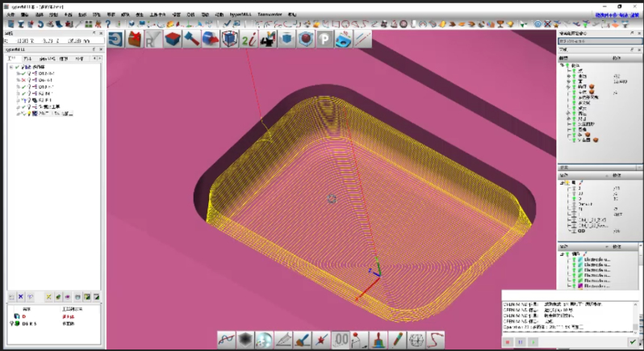Image resolution: width=644 pixels, height=351 pixels.
Task: Click the 00 icon in bottom toolbar
Action: coord(341,340)
